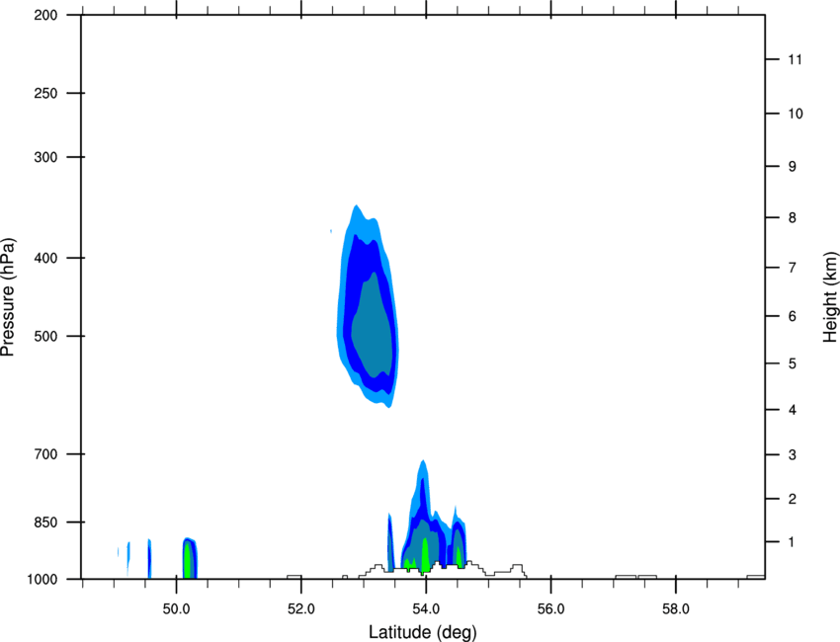This screenshot has width=840, height=642.
Task: Pick the 11 km height tick label
Action: [x=795, y=59]
